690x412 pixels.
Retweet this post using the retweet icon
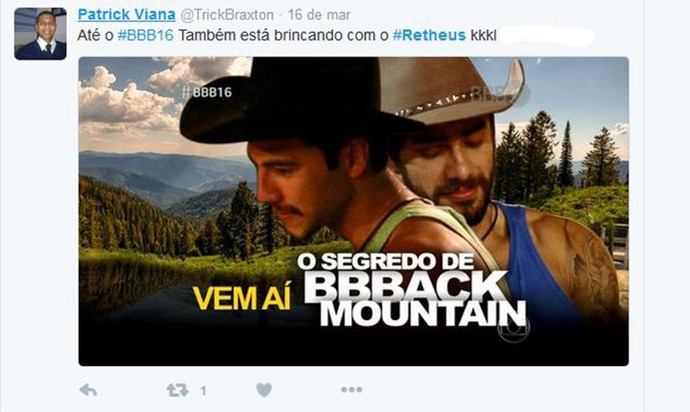177,390
